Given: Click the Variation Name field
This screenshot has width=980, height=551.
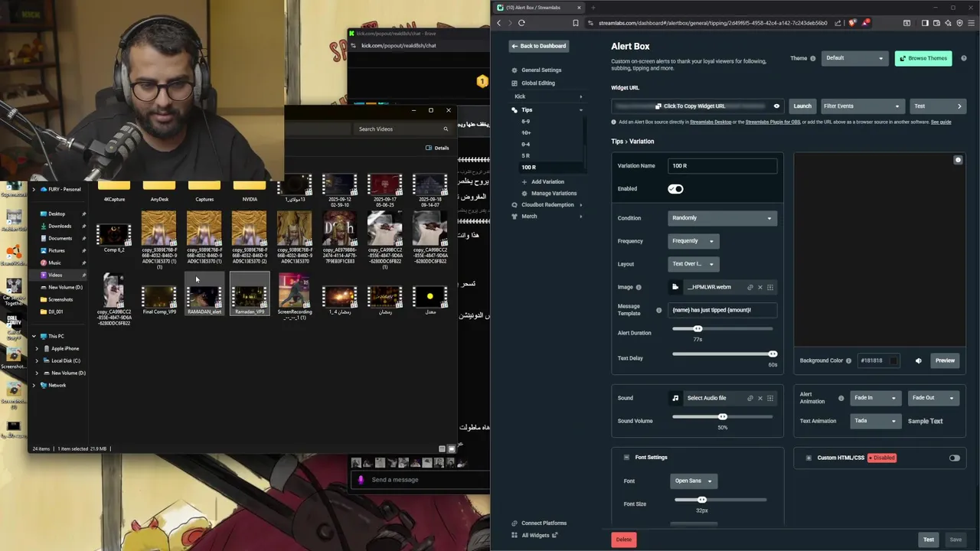Looking at the screenshot, I should tap(722, 165).
